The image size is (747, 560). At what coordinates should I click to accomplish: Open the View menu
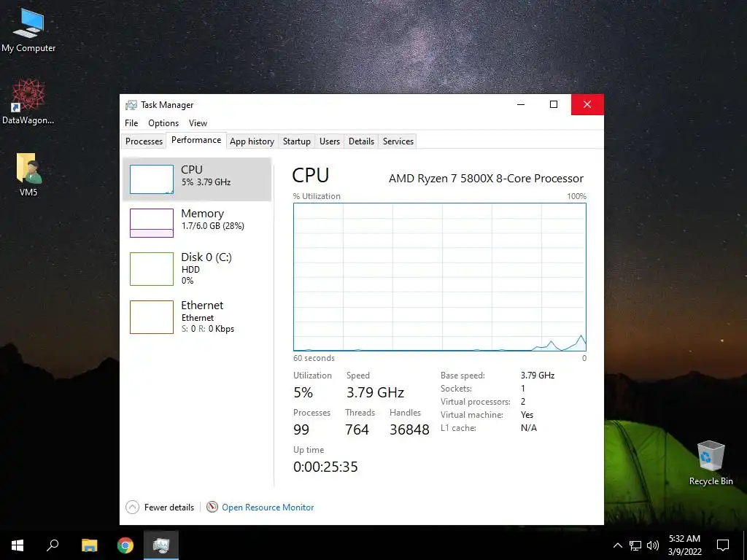[x=198, y=122]
